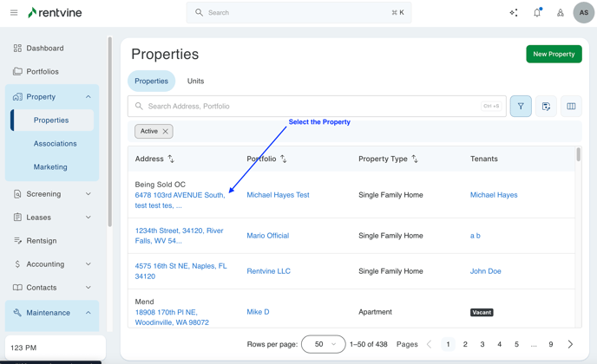The width and height of the screenshot is (597, 364).
Task: Click the New Property button
Action: pyautogui.click(x=554, y=54)
